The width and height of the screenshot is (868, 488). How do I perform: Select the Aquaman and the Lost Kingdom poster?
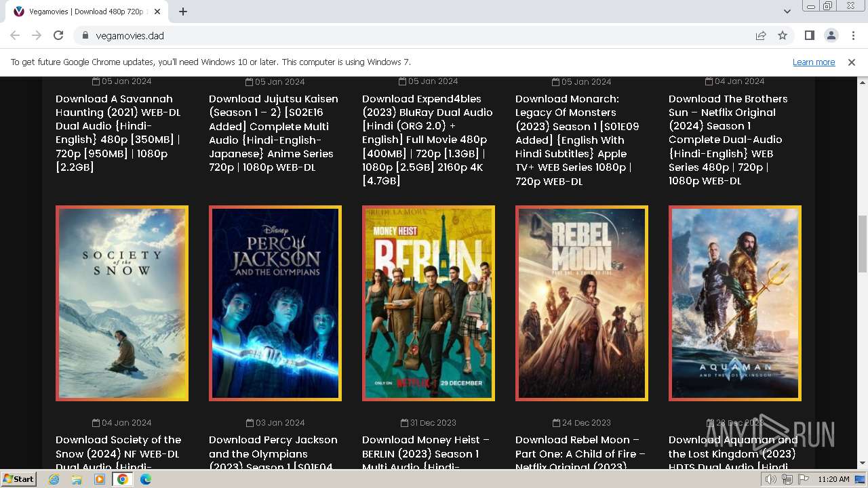[x=735, y=303]
